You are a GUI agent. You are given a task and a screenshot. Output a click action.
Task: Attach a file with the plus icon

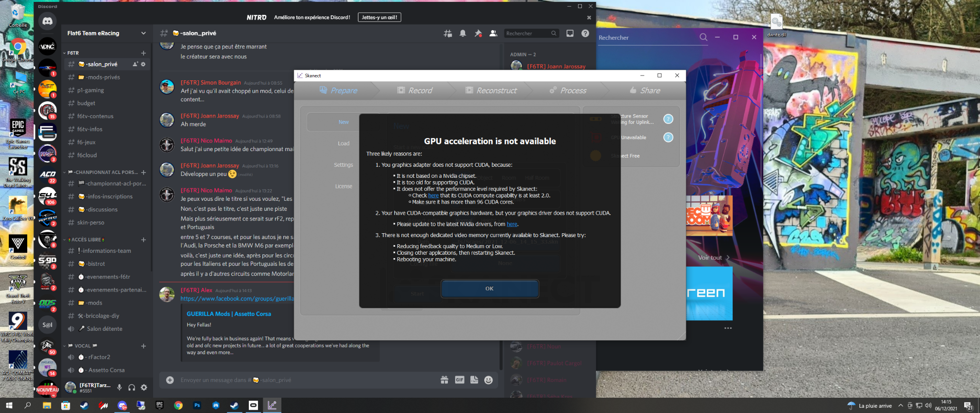(x=170, y=380)
